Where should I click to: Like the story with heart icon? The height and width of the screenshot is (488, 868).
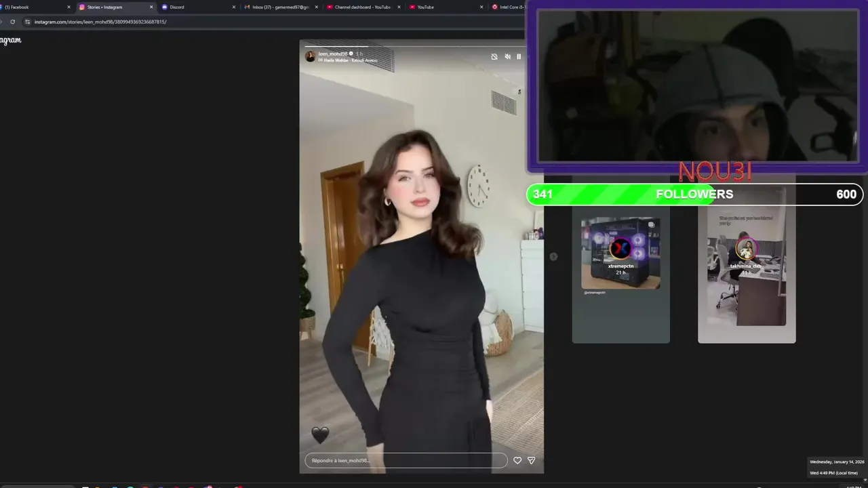point(517,460)
